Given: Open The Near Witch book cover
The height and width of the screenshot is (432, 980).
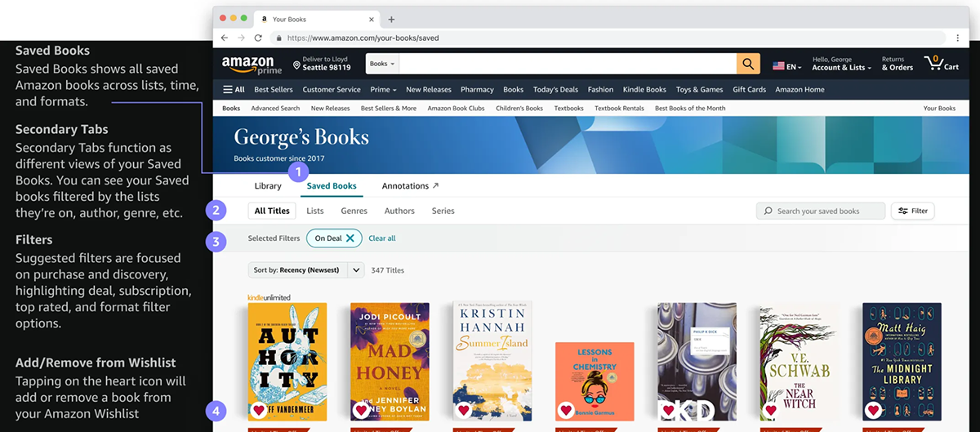Looking at the screenshot, I should 800,362.
